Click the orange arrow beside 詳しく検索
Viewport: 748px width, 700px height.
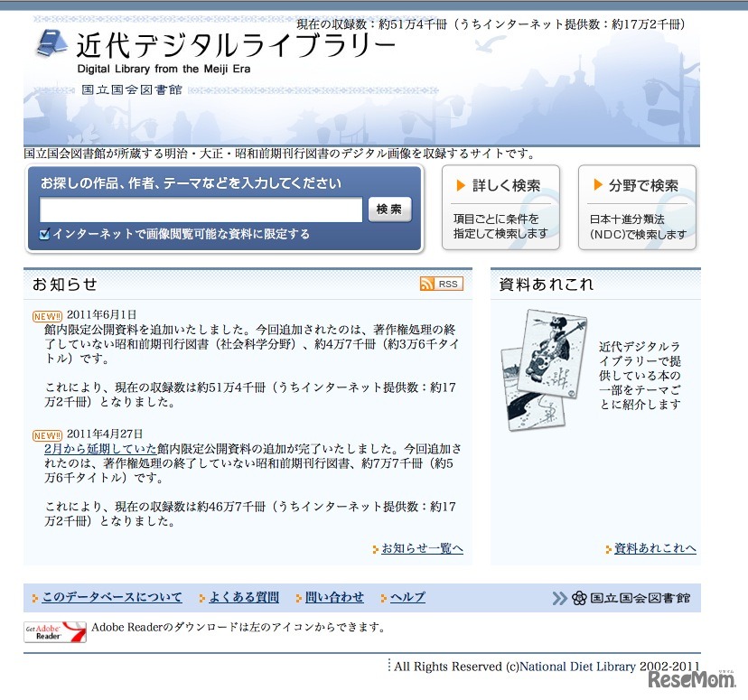pyautogui.click(x=461, y=185)
